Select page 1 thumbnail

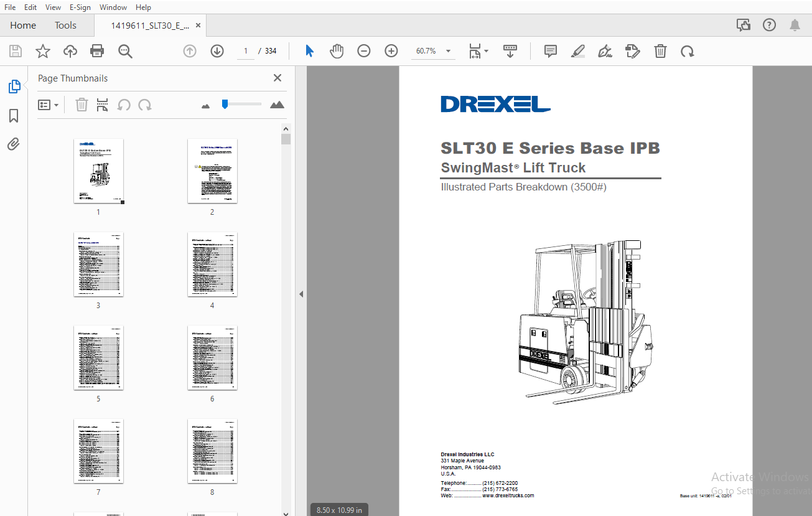[98, 171]
